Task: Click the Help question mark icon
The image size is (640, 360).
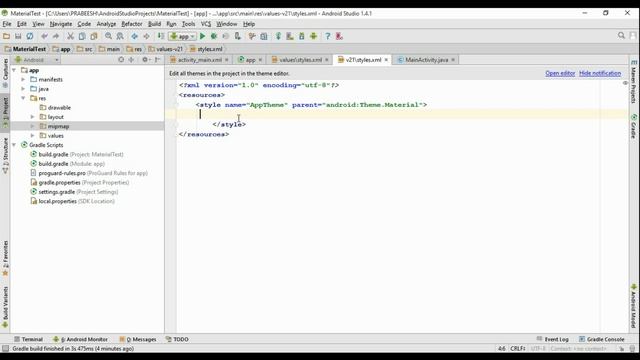Action: pyautogui.click(x=328, y=36)
